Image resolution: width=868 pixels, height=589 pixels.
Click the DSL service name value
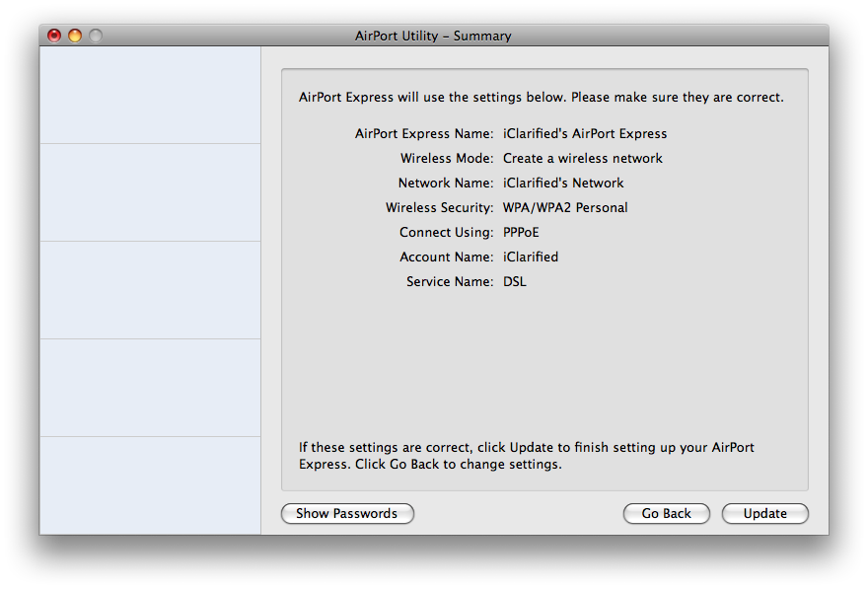click(515, 282)
